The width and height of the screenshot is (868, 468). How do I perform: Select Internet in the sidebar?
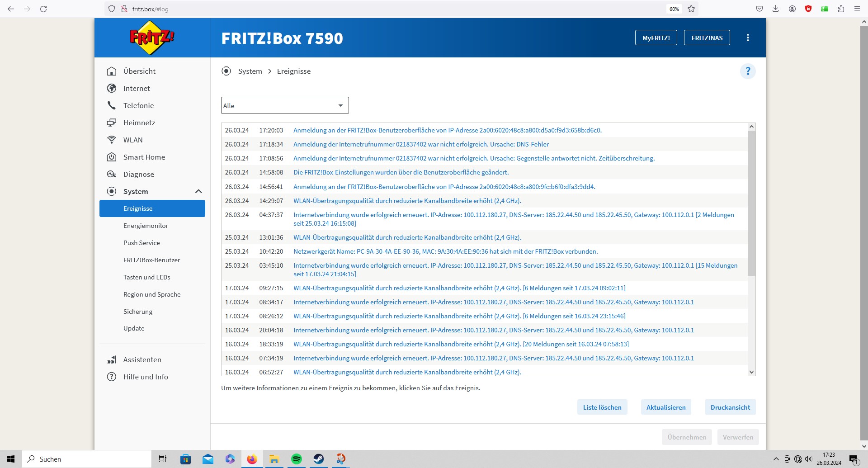pyautogui.click(x=137, y=89)
